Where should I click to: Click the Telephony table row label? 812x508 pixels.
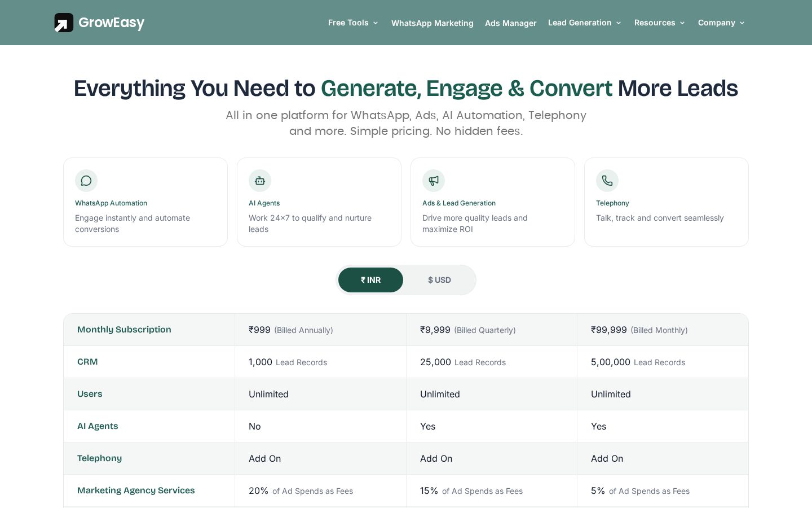click(x=99, y=458)
